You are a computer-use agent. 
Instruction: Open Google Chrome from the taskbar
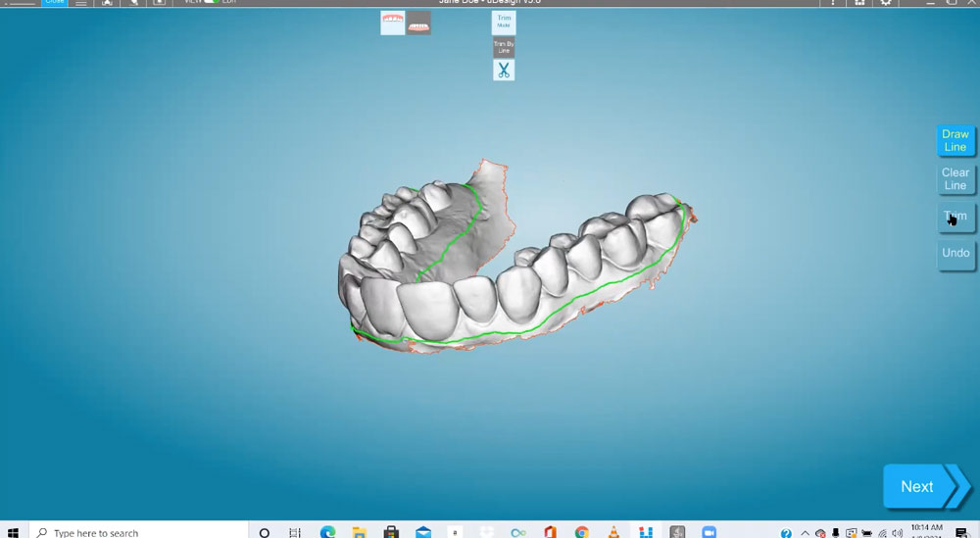582,532
